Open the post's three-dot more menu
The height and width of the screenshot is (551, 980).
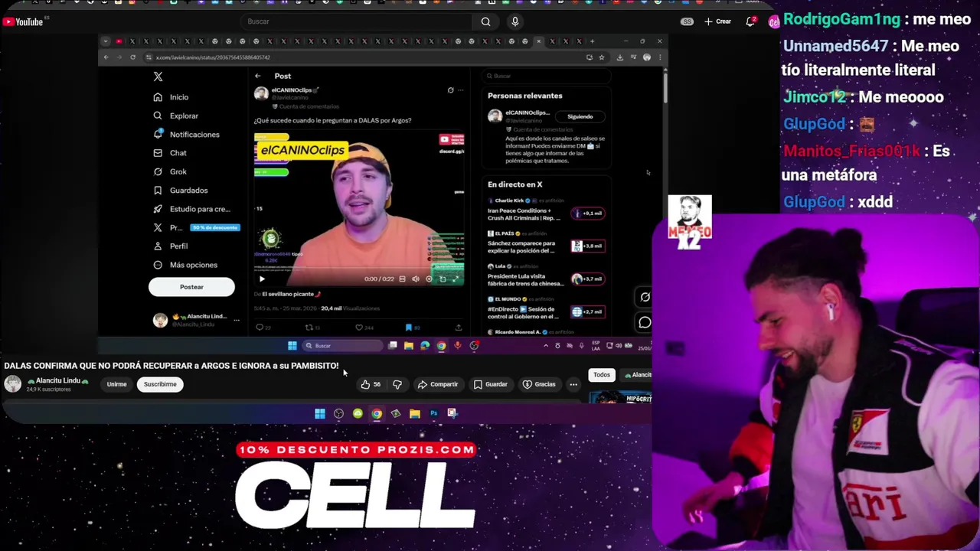click(460, 90)
